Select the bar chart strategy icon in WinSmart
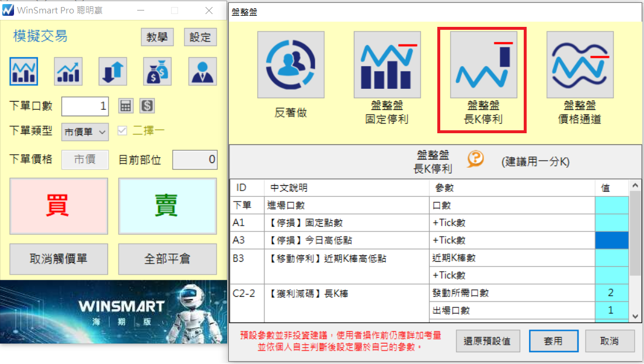This screenshot has height=364, width=644. 24,71
